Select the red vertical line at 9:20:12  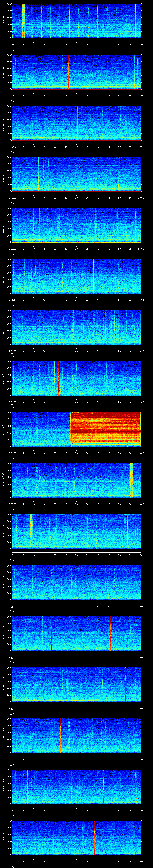click(x=39, y=225)
